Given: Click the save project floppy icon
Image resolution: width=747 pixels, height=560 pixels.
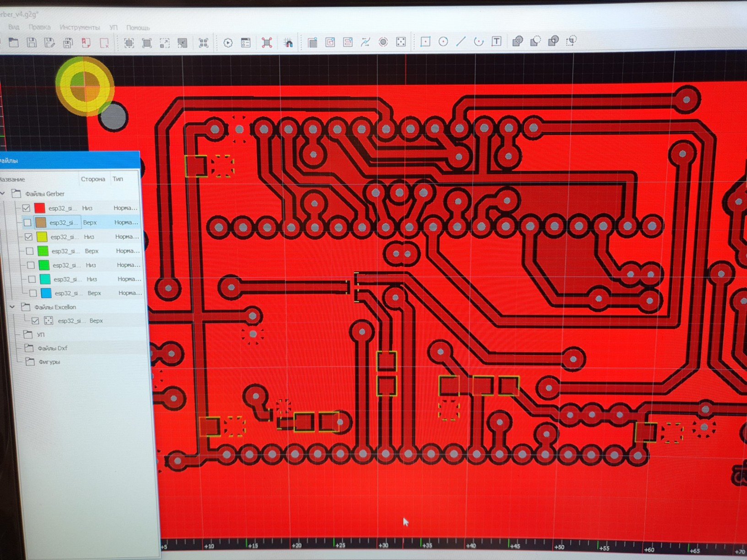Looking at the screenshot, I should click(32, 43).
